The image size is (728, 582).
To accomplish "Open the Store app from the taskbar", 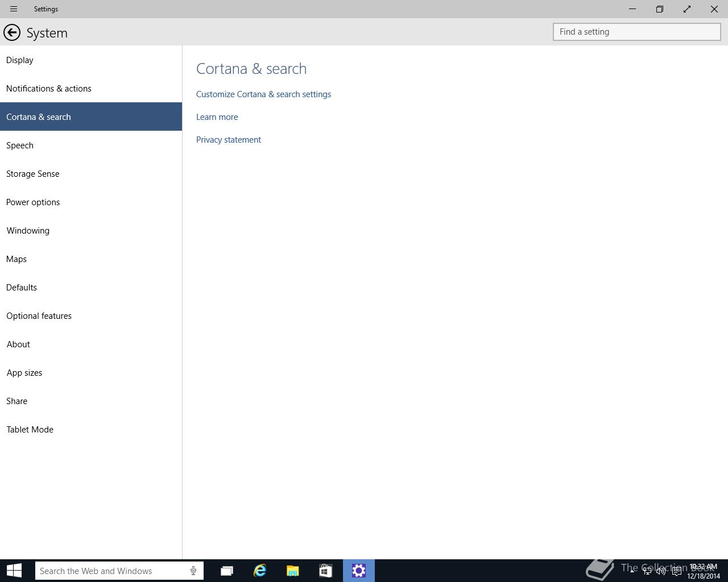I will tap(326, 571).
